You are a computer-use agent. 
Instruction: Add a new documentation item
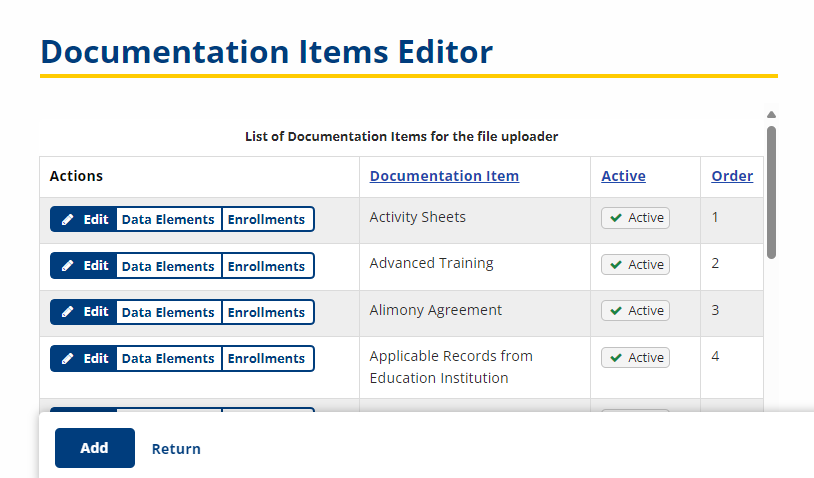tap(95, 448)
